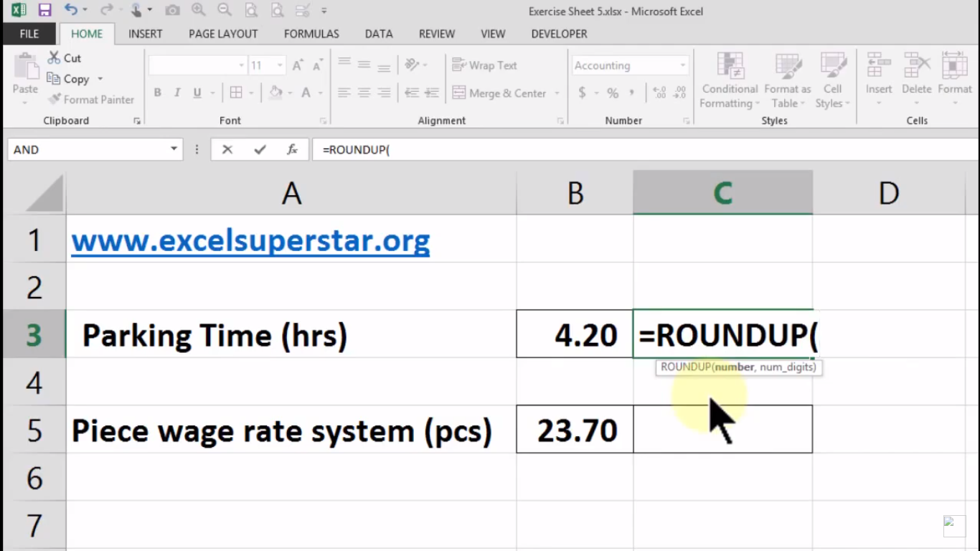Open the Font Color dropdown arrow
Viewport: 980px width, 551px height.
click(320, 93)
